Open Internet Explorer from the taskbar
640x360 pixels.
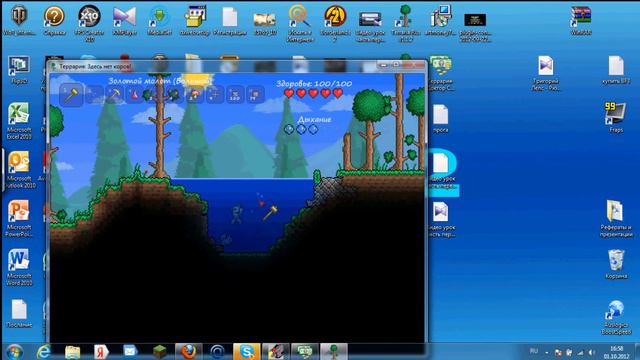[43, 351]
